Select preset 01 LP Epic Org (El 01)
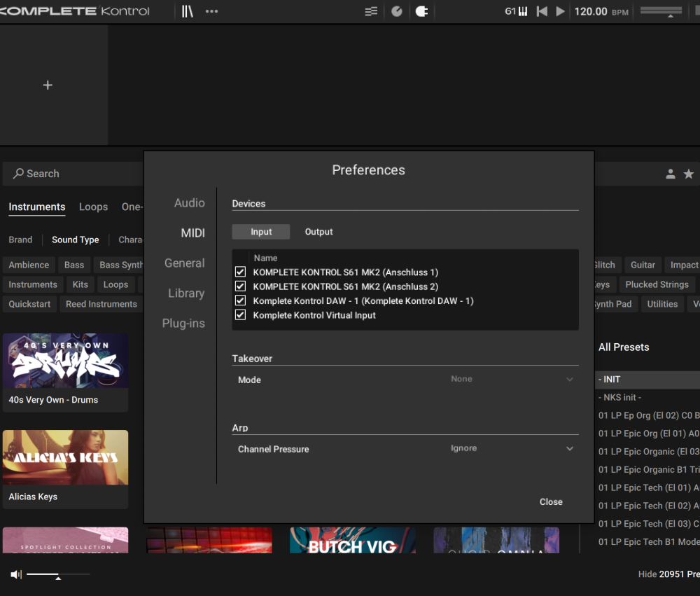Screen dimensions: 700x596 click(647, 434)
